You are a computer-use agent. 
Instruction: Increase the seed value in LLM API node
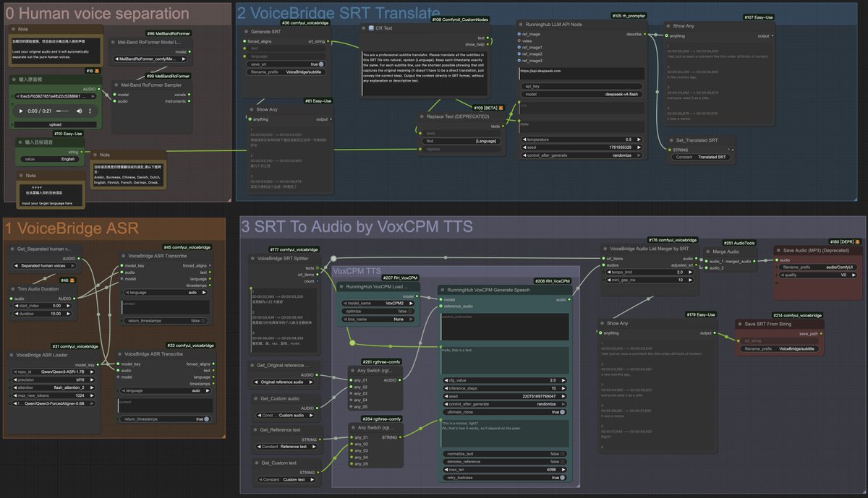(x=640, y=147)
